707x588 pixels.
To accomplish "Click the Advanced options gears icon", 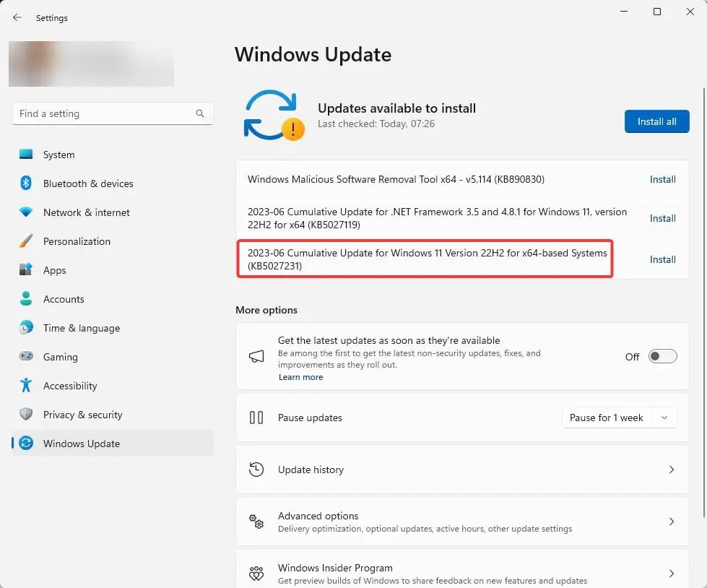I will (256, 522).
